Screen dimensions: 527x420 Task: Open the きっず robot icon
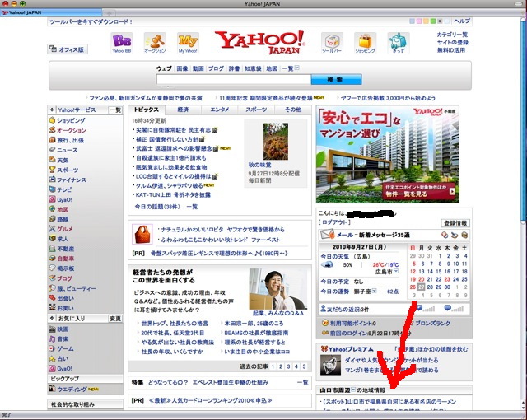coord(399,43)
